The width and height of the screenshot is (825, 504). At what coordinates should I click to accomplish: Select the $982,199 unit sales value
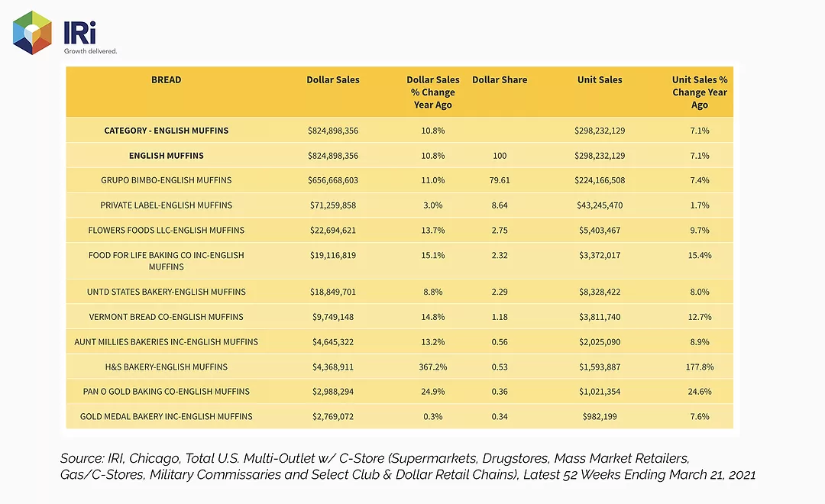click(600, 416)
